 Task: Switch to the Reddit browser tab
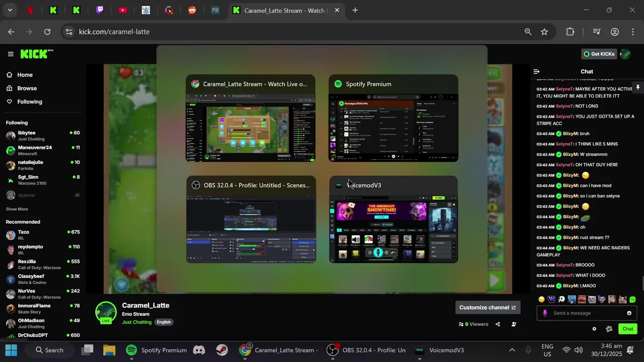(192, 10)
